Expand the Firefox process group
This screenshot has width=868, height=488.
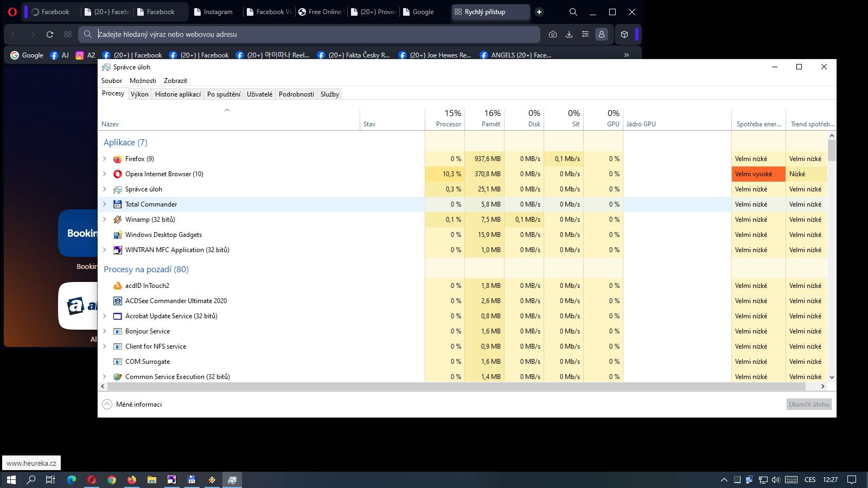pos(105,159)
